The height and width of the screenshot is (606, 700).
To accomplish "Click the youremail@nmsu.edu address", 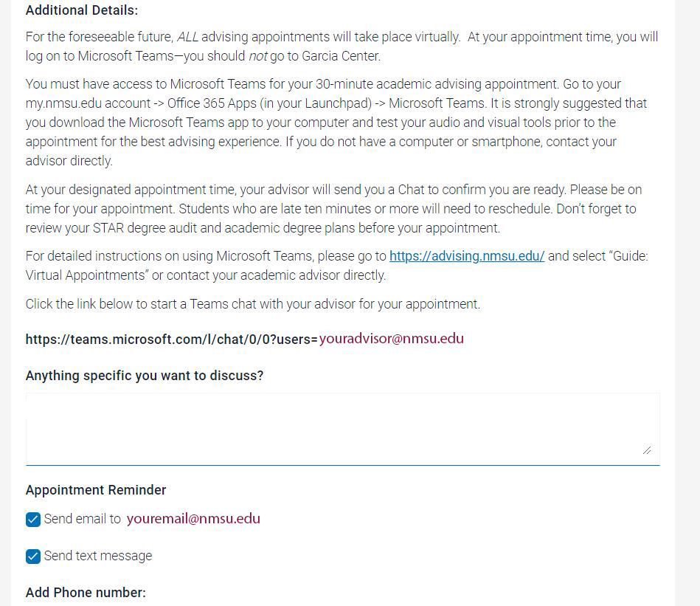I will click(193, 518).
